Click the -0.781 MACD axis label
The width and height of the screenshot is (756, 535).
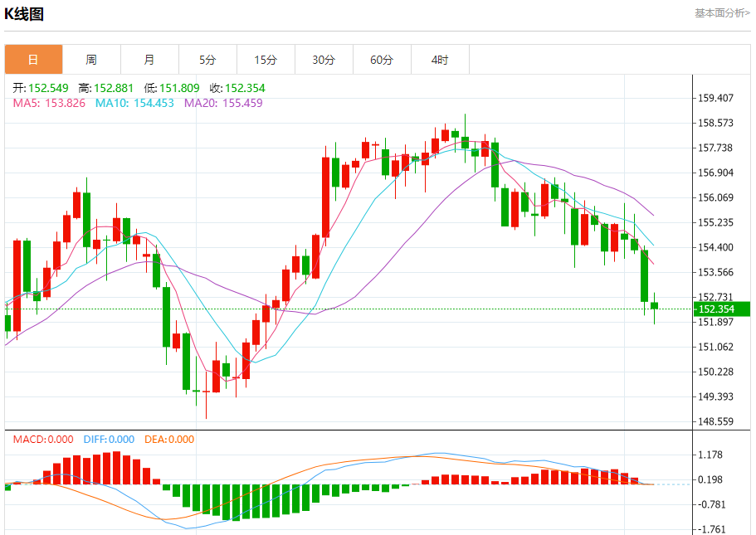pos(710,504)
